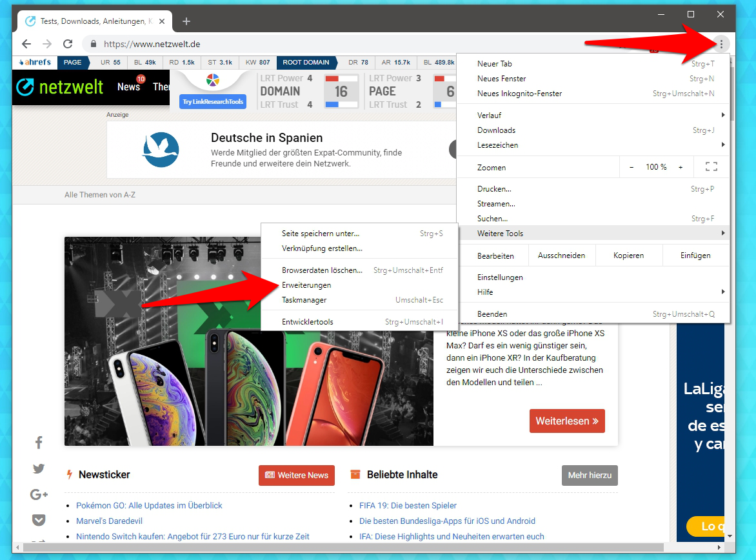Decrease zoom with the minus button
Image resolution: width=756 pixels, height=560 pixels.
tap(632, 167)
